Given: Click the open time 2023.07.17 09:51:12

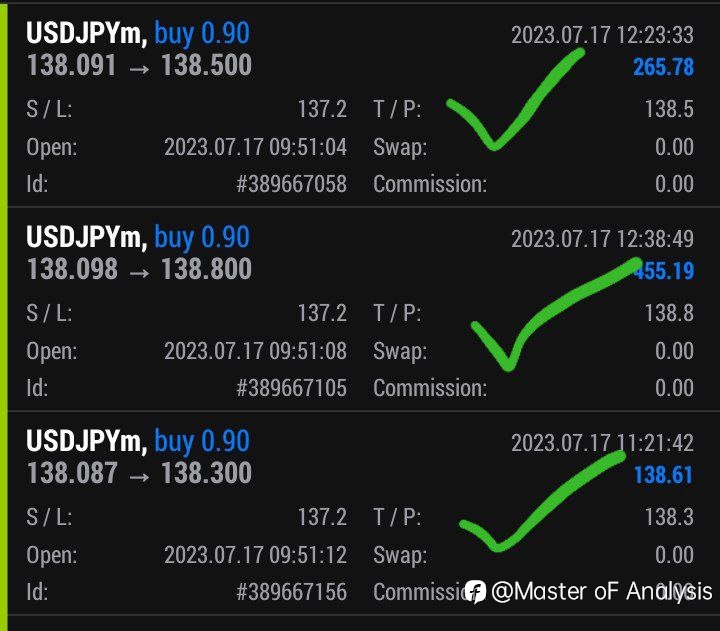Looking at the screenshot, I should click(255, 555).
